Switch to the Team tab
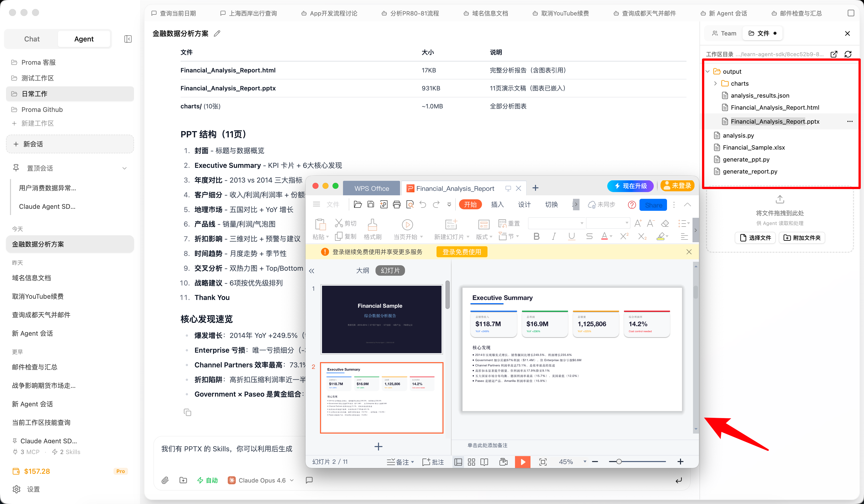This screenshot has height=504, width=864. (724, 33)
